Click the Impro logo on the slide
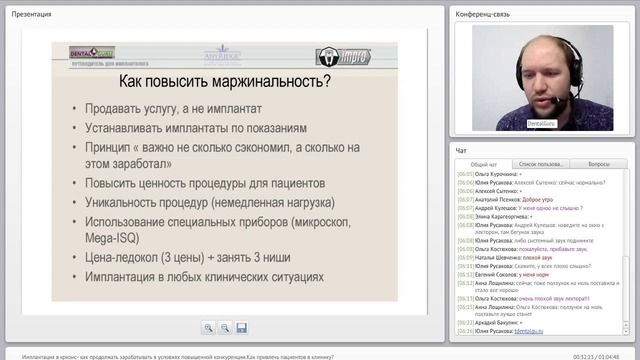Screen dimensions: 640x360 pyautogui.click(x=343, y=57)
